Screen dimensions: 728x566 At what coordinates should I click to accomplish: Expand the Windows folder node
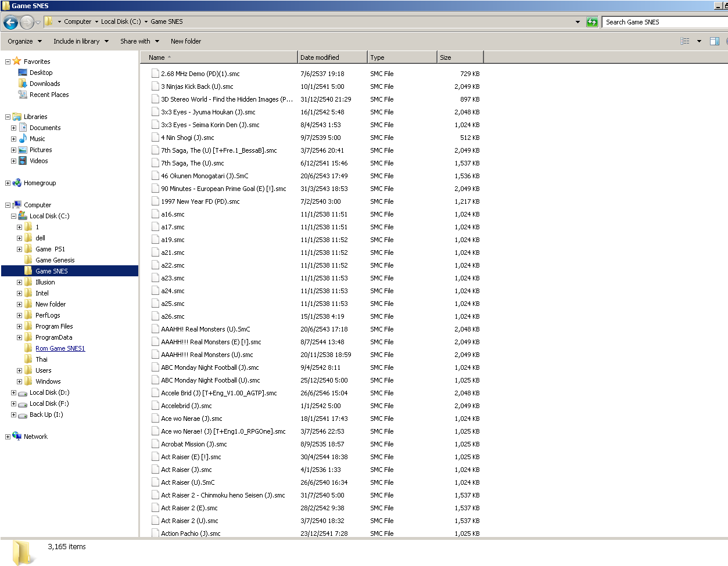pos(19,381)
